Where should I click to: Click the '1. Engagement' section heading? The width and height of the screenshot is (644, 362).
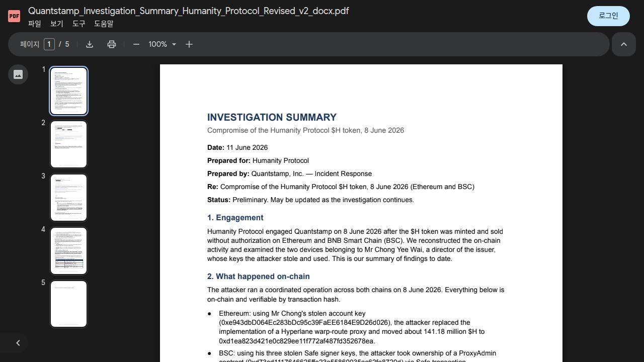click(x=235, y=218)
